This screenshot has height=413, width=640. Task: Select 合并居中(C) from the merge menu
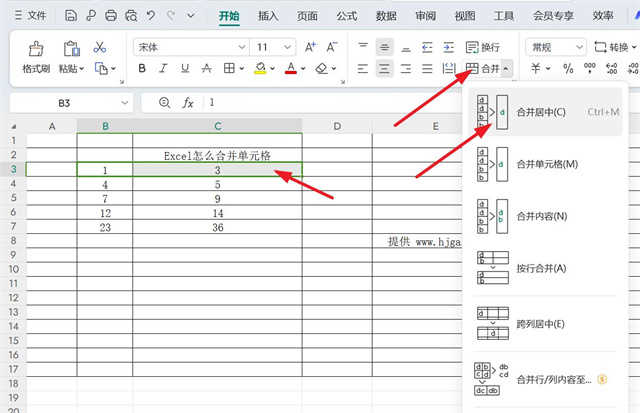540,111
